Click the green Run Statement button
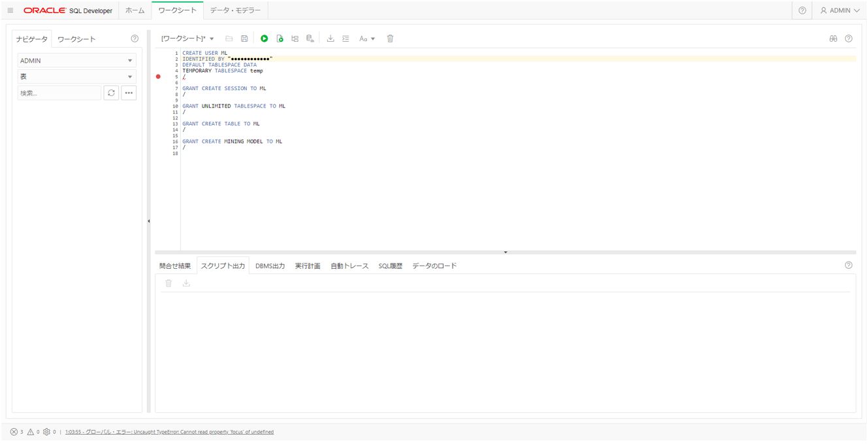The width and height of the screenshot is (868, 445). point(265,38)
